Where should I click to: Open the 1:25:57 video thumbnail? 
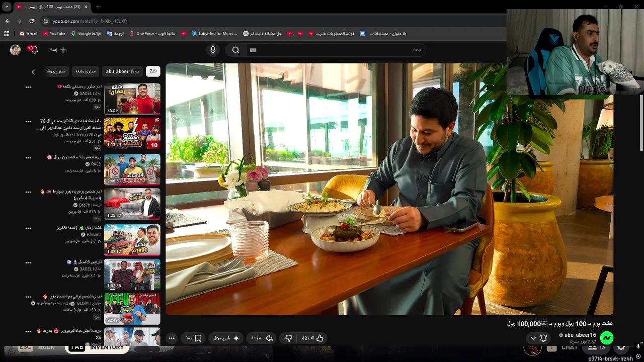[132, 204]
